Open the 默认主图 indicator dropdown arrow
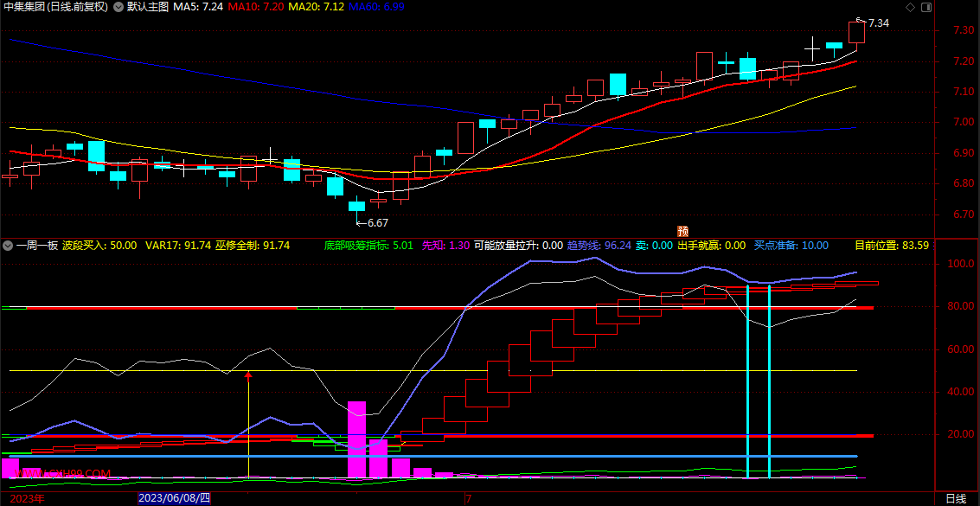 118,8
